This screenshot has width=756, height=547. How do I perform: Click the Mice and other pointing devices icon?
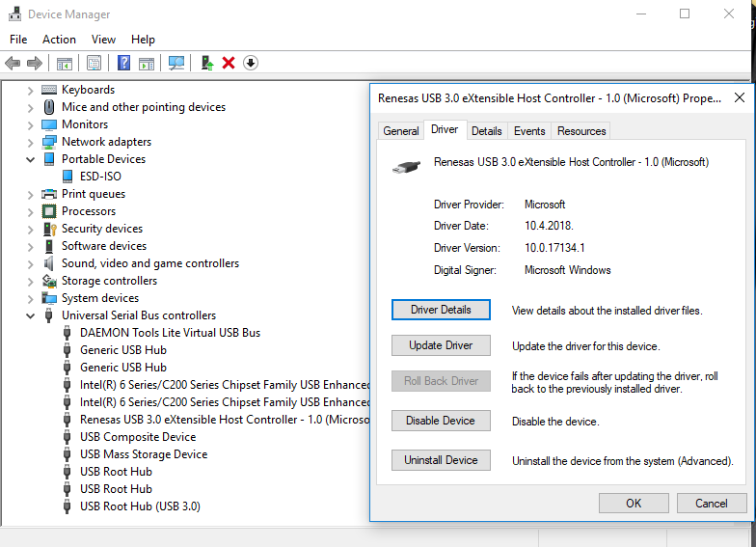48,106
